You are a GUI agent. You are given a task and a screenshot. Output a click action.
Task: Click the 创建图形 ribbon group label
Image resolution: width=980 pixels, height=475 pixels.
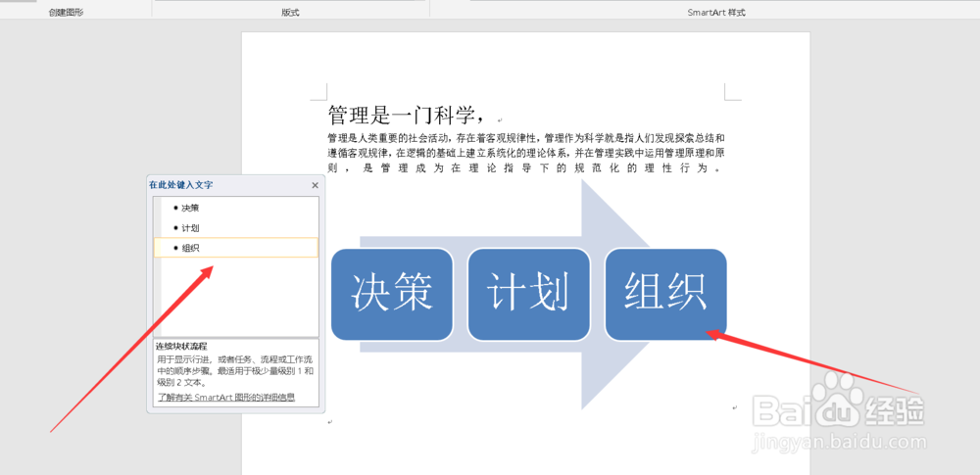tap(67, 13)
